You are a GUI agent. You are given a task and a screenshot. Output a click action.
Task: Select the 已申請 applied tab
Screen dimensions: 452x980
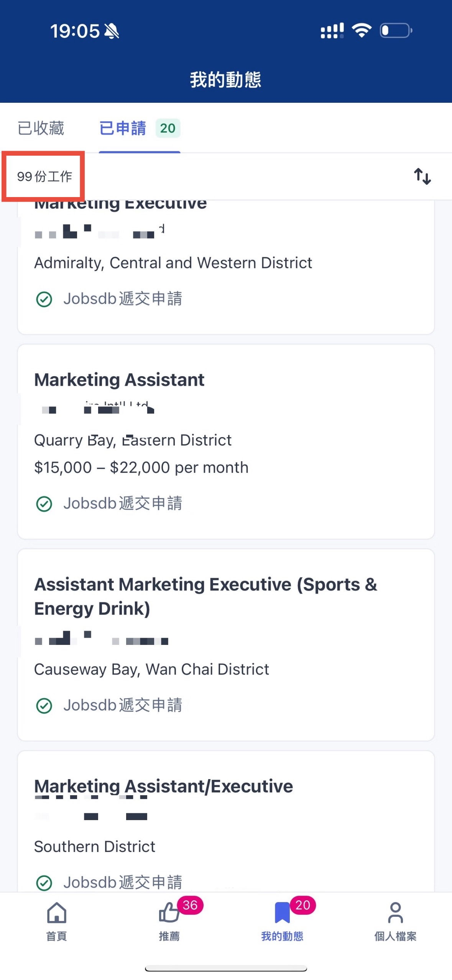[x=123, y=128]
